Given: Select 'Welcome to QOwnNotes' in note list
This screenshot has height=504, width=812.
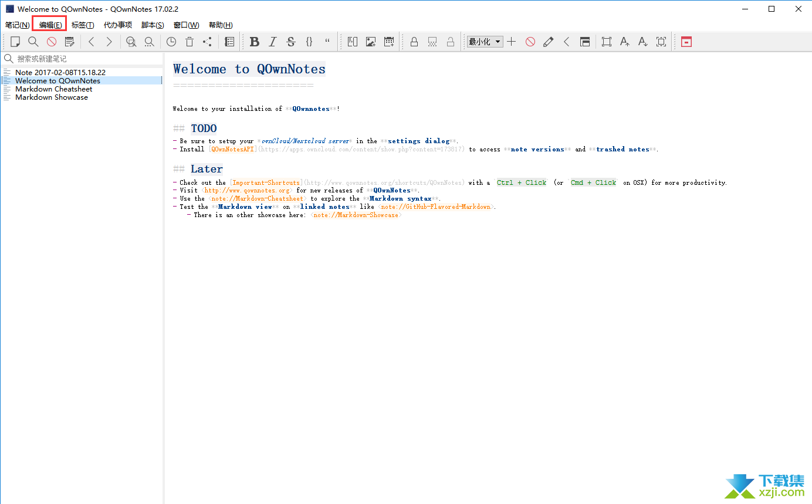Looking at the screenshot, I should tap(82, 81).
